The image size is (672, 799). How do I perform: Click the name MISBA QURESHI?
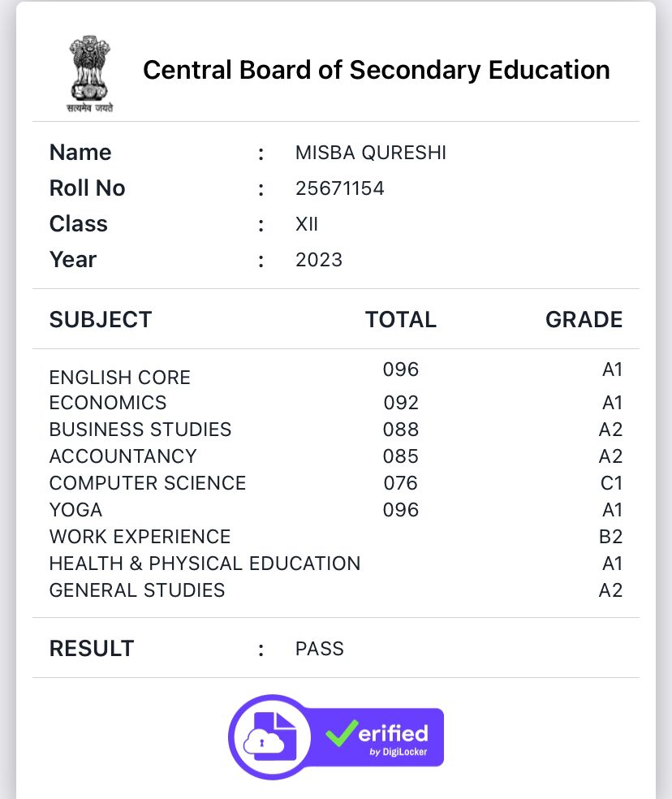[x=371, y=153]
